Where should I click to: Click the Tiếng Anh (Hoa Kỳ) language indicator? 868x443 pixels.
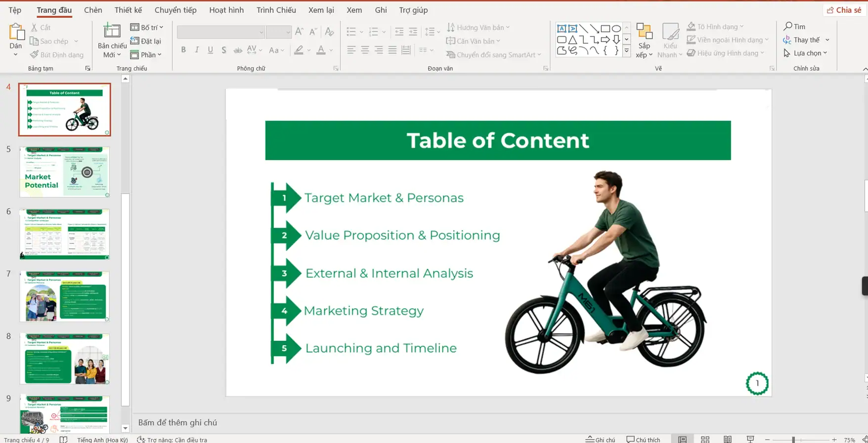click(x=102, y=440)
